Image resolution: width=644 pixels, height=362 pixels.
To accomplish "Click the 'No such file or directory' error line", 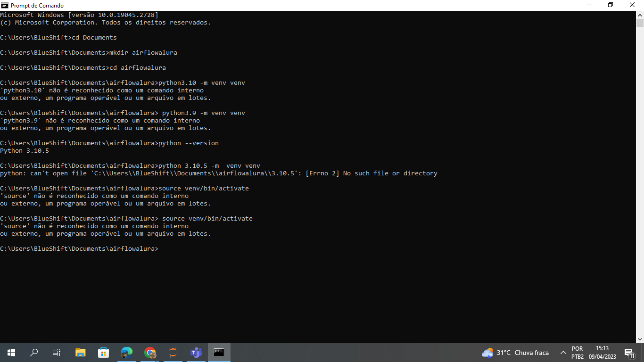I will point(219,173).
